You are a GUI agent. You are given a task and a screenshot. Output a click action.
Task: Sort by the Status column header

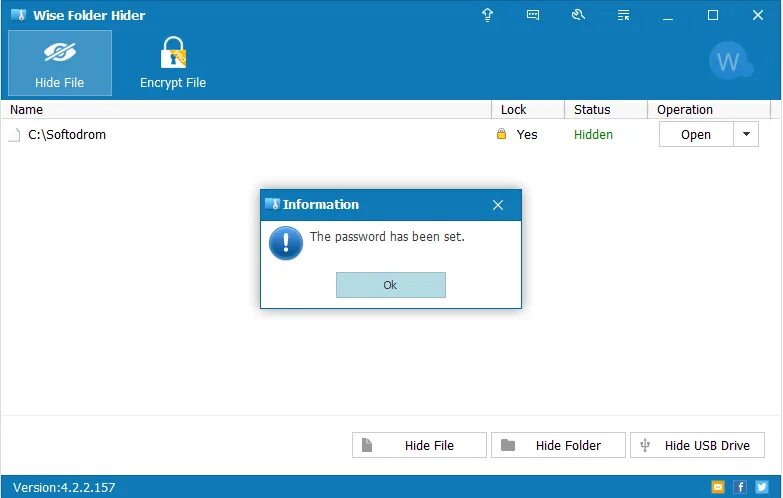tap(606, 109)
